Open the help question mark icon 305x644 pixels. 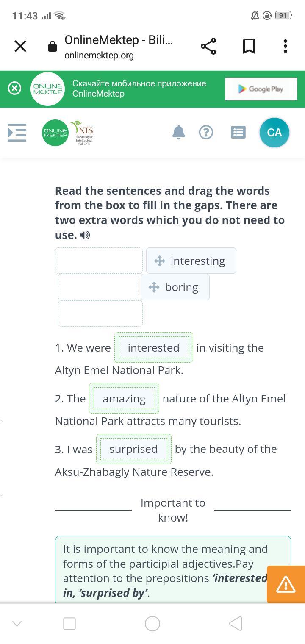click(206, 133)
